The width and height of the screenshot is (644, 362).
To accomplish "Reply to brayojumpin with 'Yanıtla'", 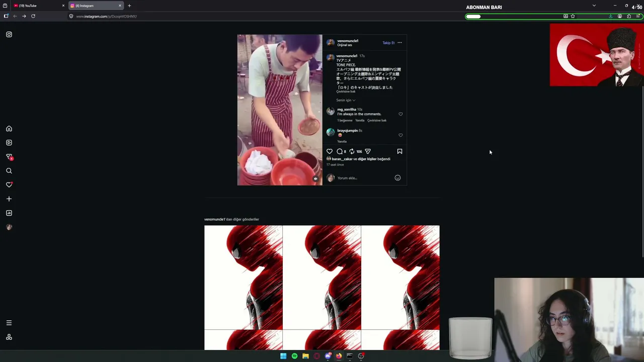I will coord(342,142).
